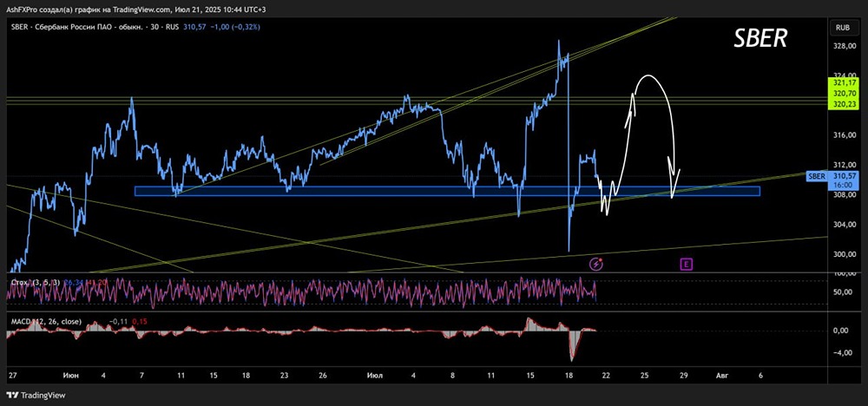
Task: Click the purple E earnings marker
Action: (x=687, y=265)
